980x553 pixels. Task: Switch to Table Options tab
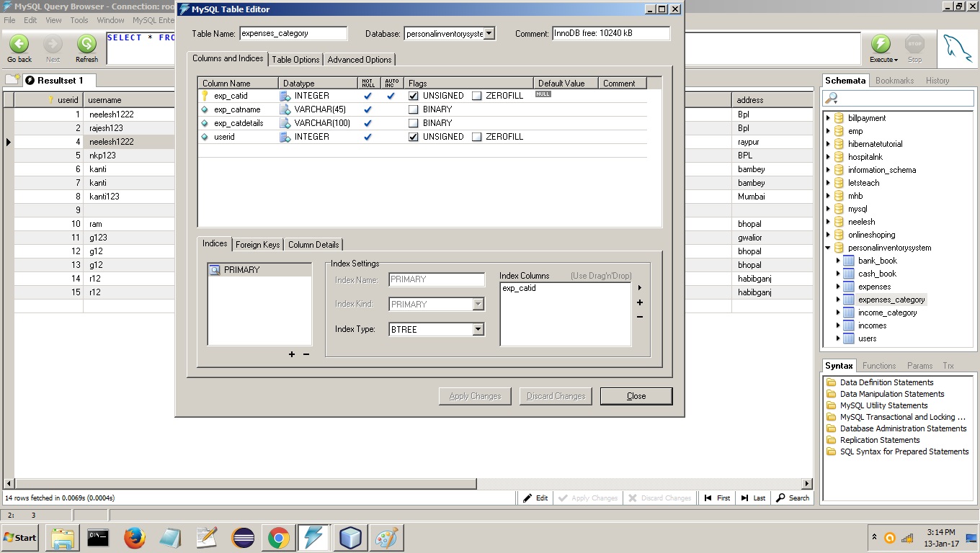[x=295, y=60]
